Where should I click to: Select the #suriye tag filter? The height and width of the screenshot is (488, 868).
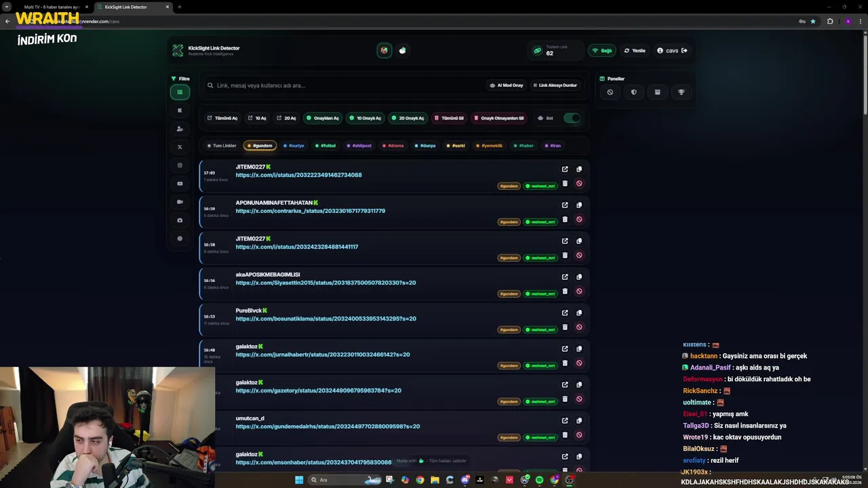pos(294,146)
